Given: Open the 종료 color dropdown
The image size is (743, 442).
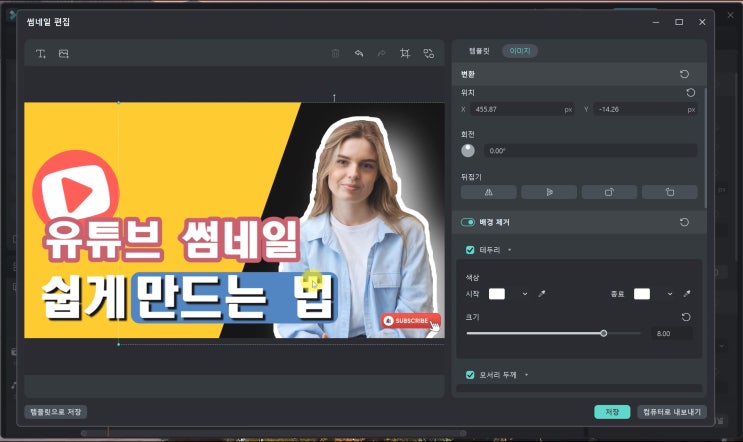Looking at the screenshot, I should [670, 294].
